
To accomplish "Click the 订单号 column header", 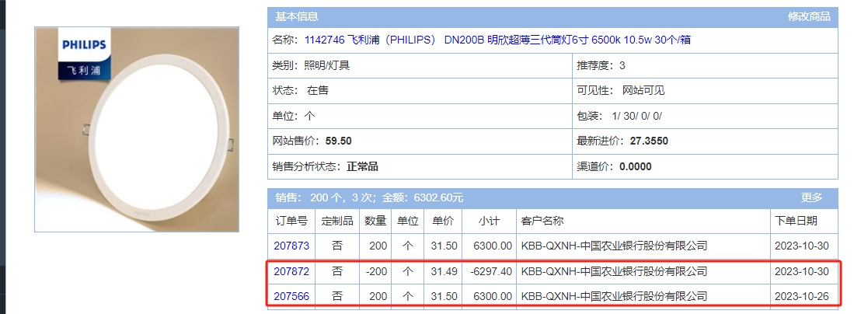I will coord(291,221).
